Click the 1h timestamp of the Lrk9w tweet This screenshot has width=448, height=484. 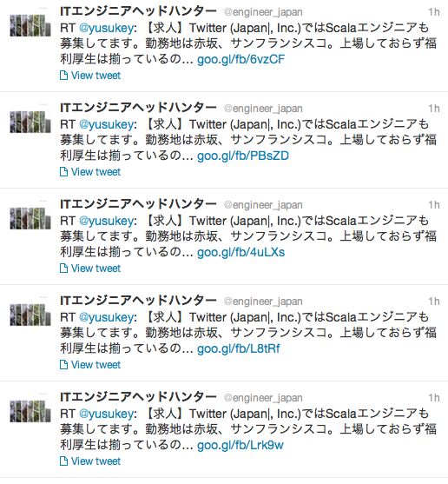click(434, 398)
